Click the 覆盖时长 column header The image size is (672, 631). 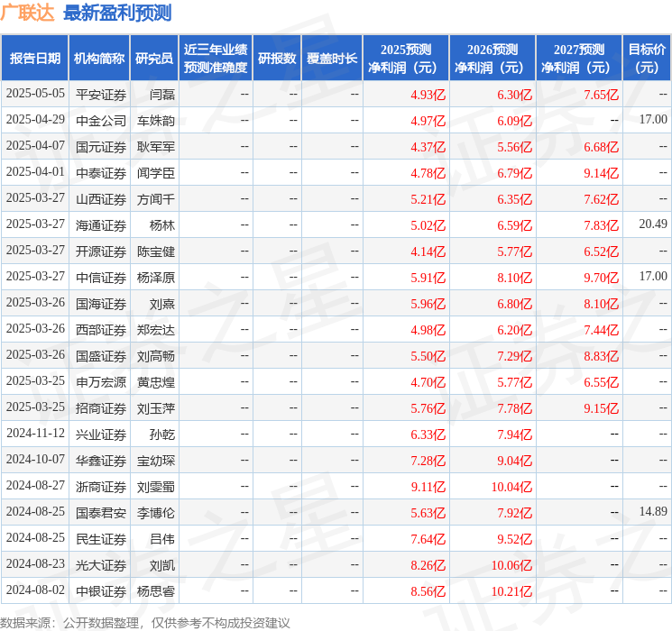pos(332,59)
